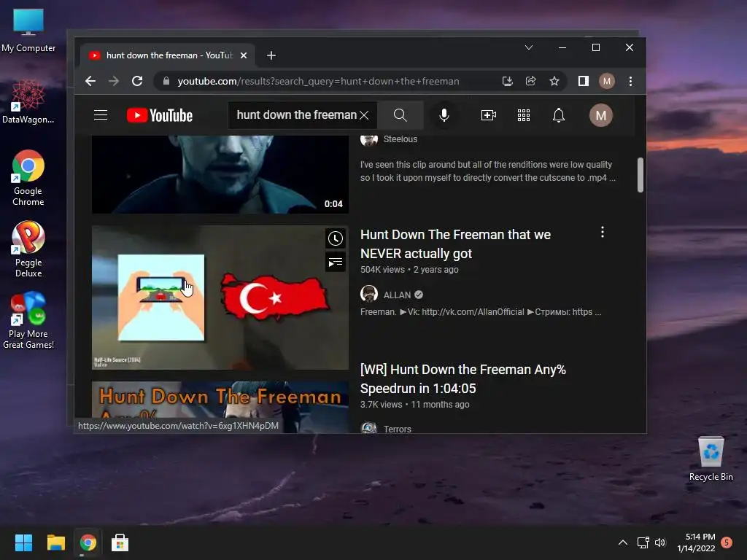Clear the search query with the X
This screenshot has height=560, width=747.
[364, 115]
